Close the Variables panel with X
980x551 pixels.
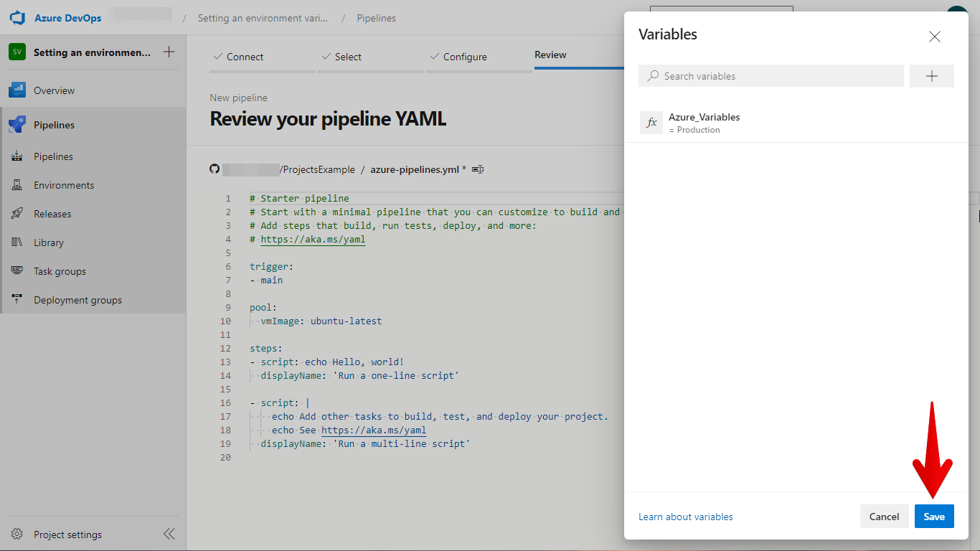(x=934, y=37)
